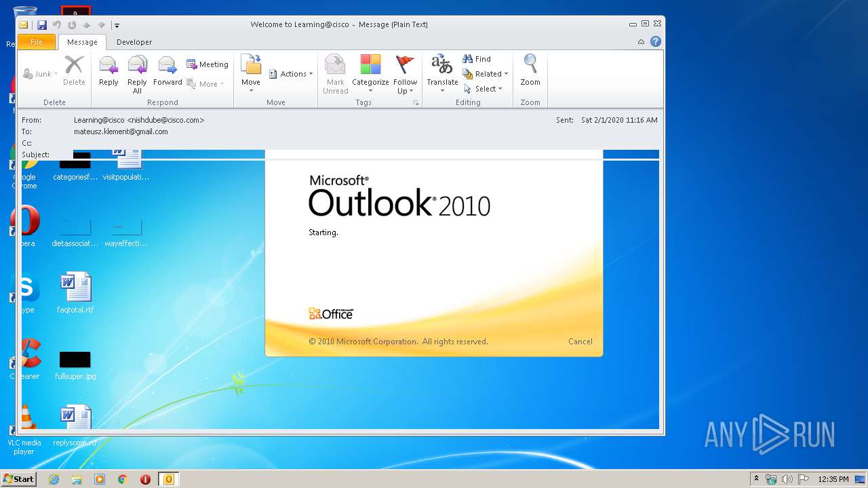The width and height of the screenshot is (868, 488).
Task: Click the Follow Up flag
Action: point(405,75)
